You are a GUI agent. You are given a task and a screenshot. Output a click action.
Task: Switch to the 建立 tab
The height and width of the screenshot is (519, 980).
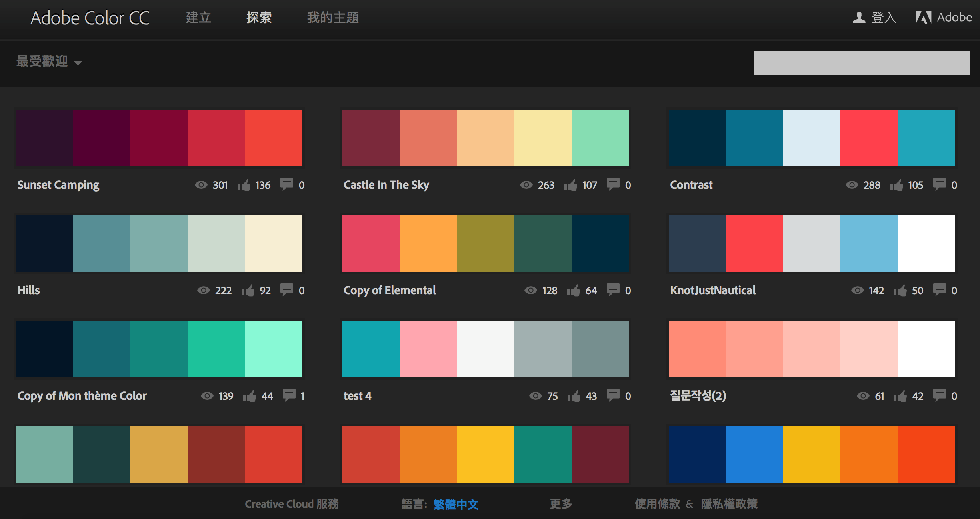click(198, 18)
